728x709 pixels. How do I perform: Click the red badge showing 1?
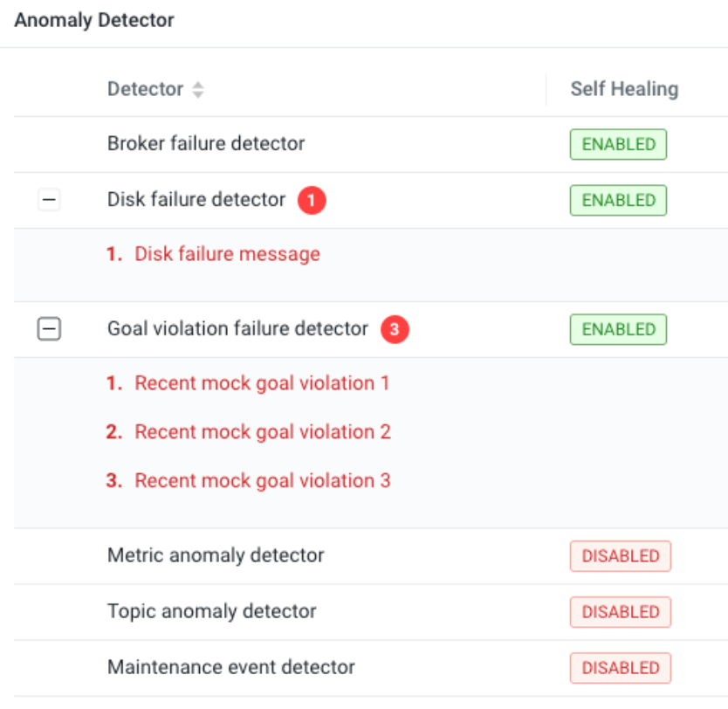(x=312, y=201)
